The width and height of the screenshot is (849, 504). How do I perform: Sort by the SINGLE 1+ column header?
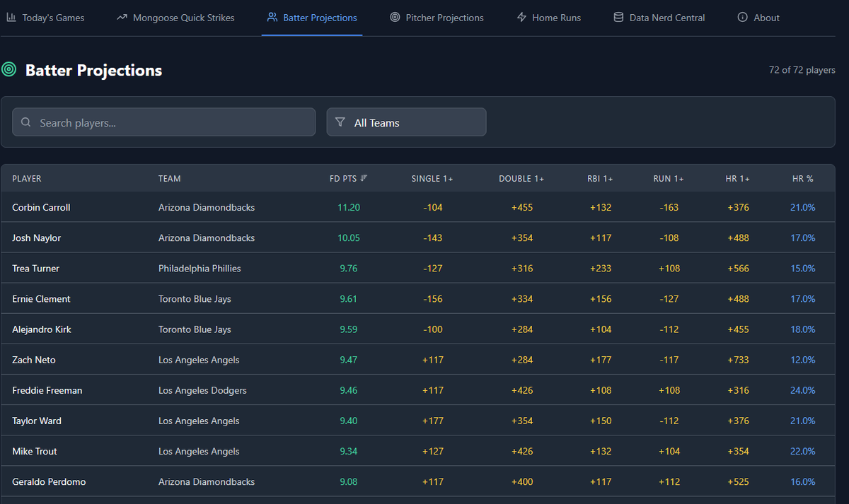[432, 179]
